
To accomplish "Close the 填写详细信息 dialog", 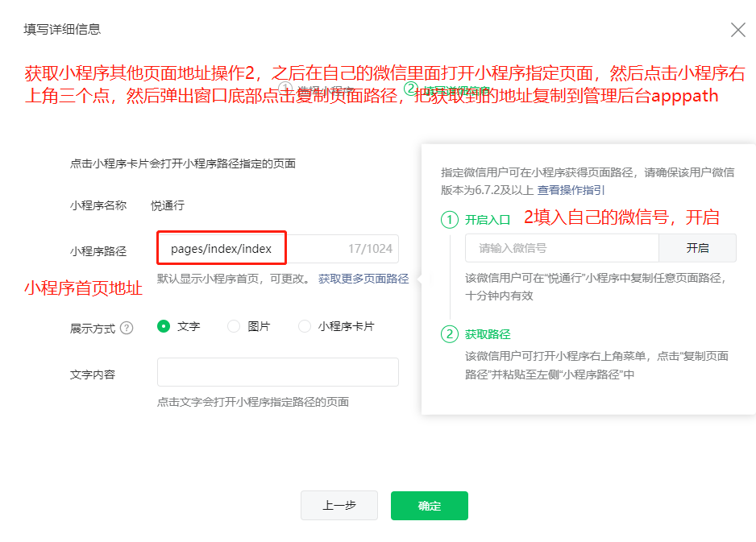I will (x=737, y=30).
